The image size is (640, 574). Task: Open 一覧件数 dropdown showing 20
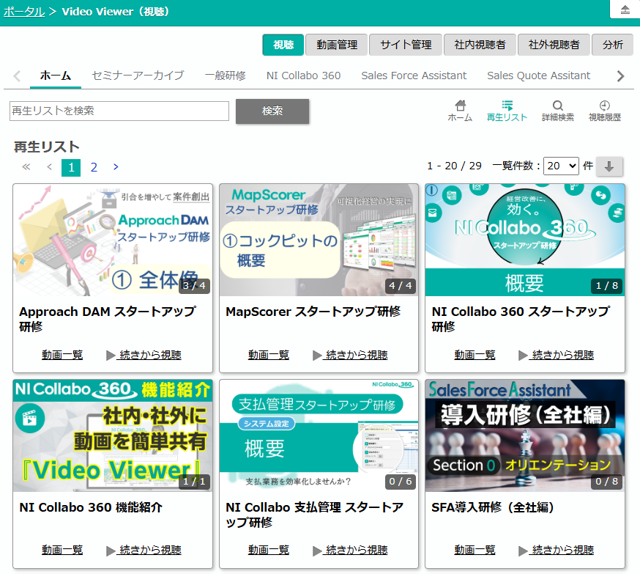click(561, 166)
